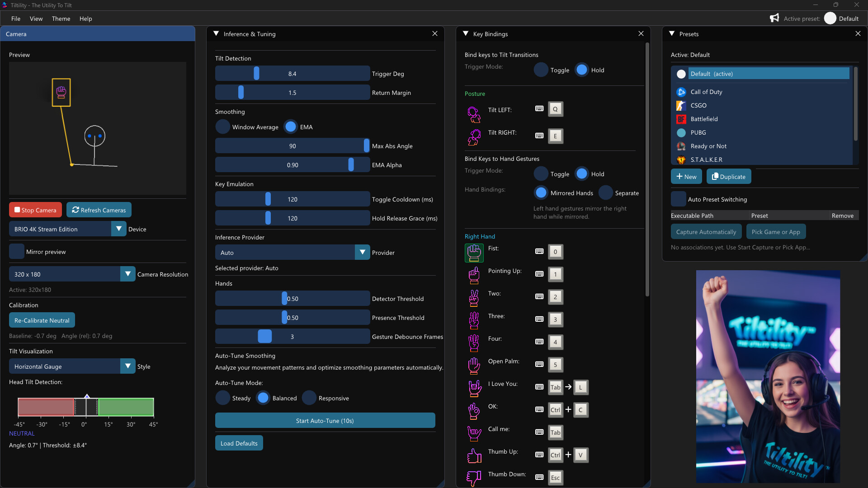Expand the Camera Resolution dropdown
The image size is (868, 488).
tap(127, 274)
